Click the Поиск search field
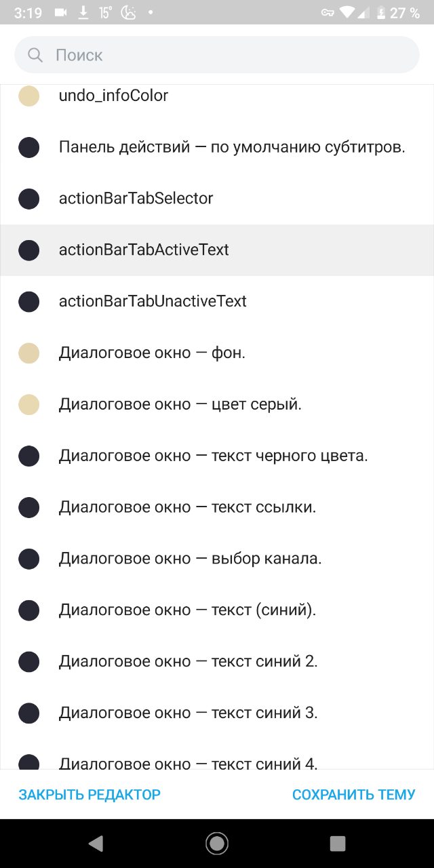This screenshot has height=868, width=434. [x=217, y=55]
